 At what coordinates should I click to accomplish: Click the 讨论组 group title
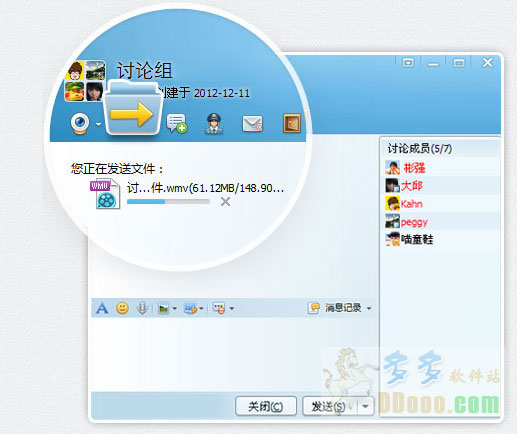coord(144,71)
